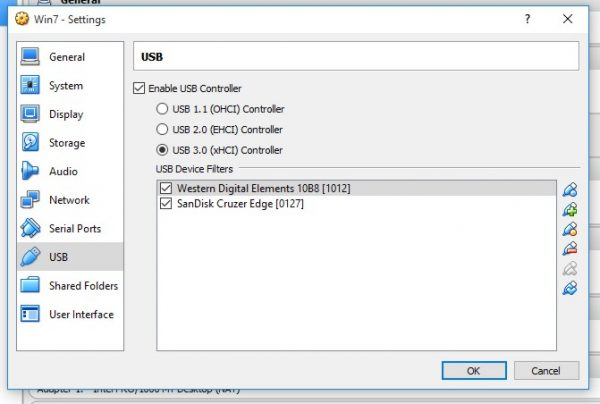Image resolution: width=600 pixels, height=404 pixels.
Task: Click the settings gear icon in title bar
Action: click(x=22, y=19)
